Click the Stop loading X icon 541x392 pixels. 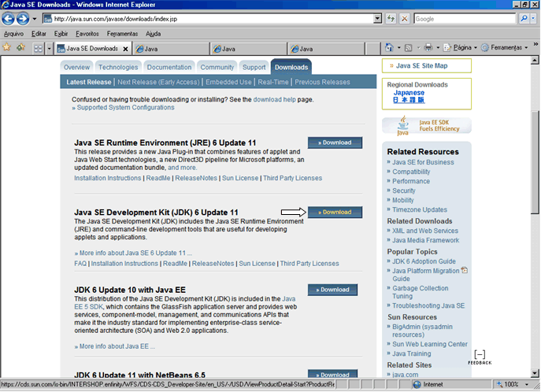404,19
